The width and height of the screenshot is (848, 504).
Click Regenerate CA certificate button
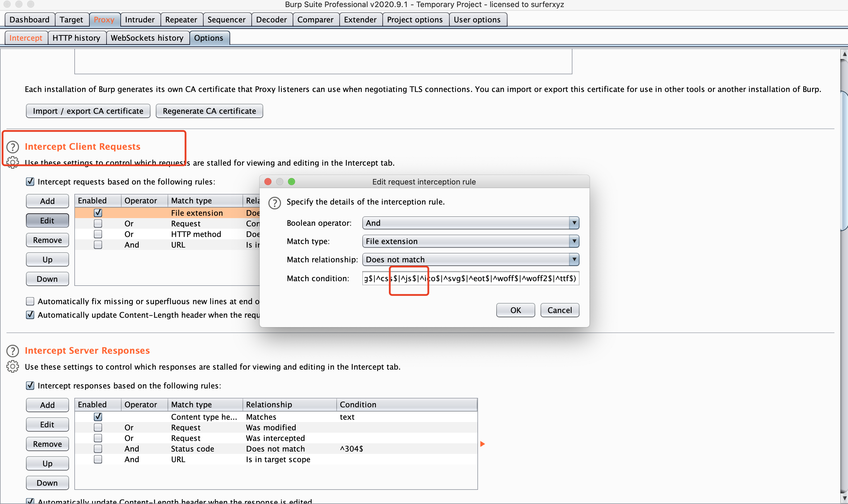pos(209,111)
